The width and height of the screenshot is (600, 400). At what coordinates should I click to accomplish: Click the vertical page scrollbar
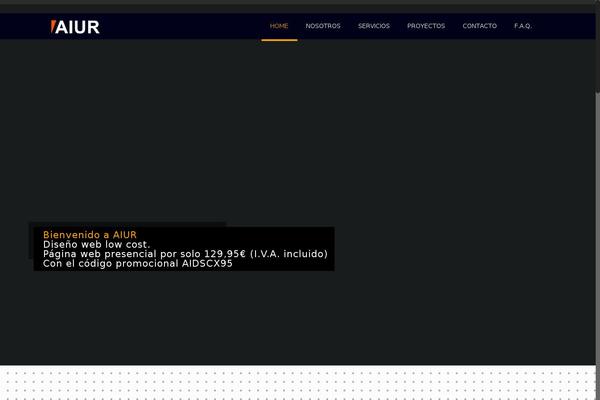click(x=598, y=202)
